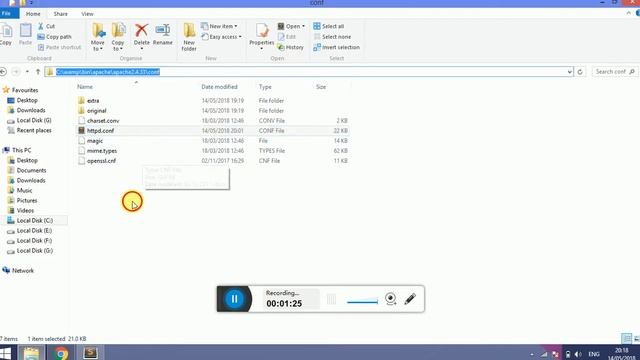The width and height of the screenshot is (640, 360).
Task: Open Documents under This PC
Action: [x=31, y=170]
